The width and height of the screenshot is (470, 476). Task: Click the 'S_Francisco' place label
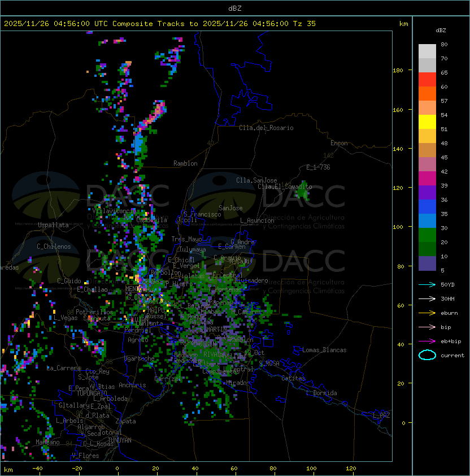point(202,214)
